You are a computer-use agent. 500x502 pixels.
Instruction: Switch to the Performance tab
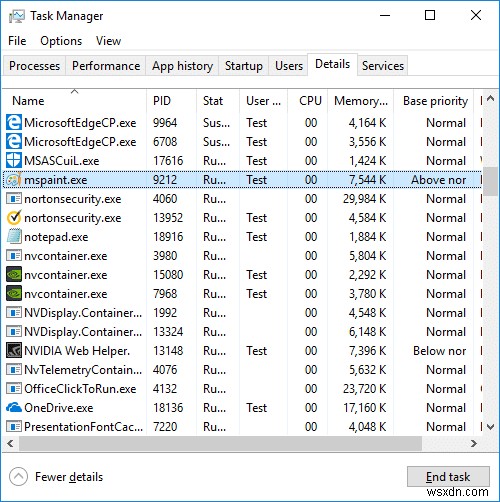click(106, 66)
